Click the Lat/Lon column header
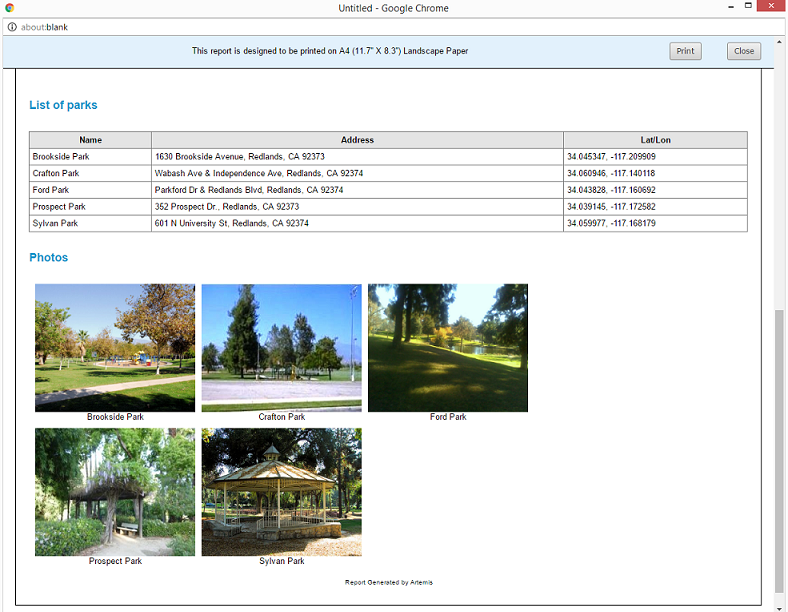Image resolution: width=788 pixels, height=612 pixels. pyautogui.click(x=655, y=140)
